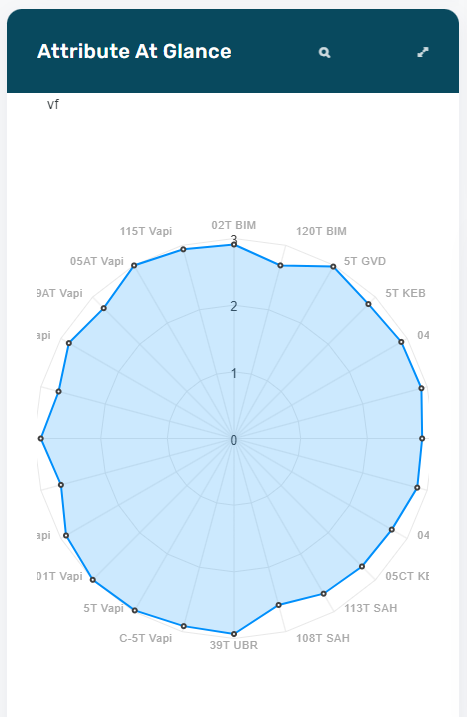Screen dimensions: 467x717
Task: Select the leftmost radar data point
Action: pos(41,439)
